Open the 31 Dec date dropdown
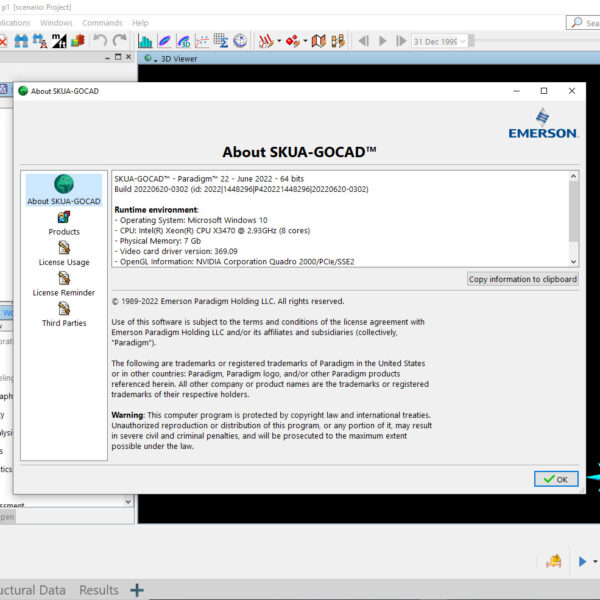 coord(463,41)
